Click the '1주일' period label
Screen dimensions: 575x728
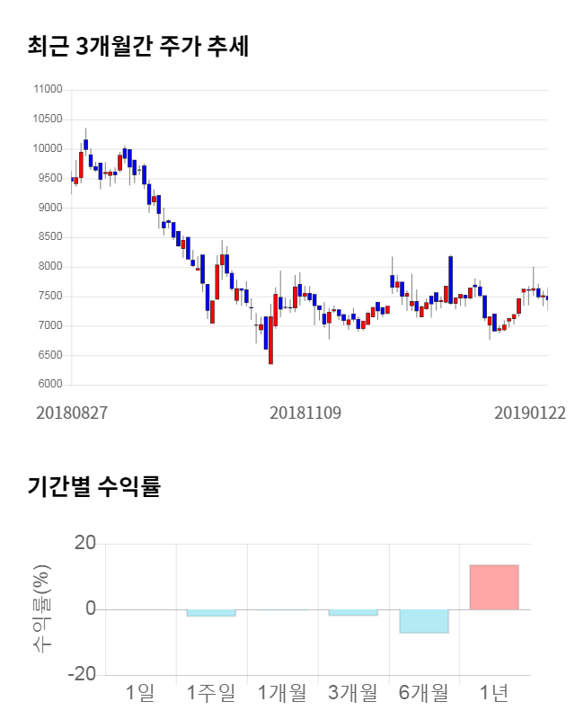211,692
